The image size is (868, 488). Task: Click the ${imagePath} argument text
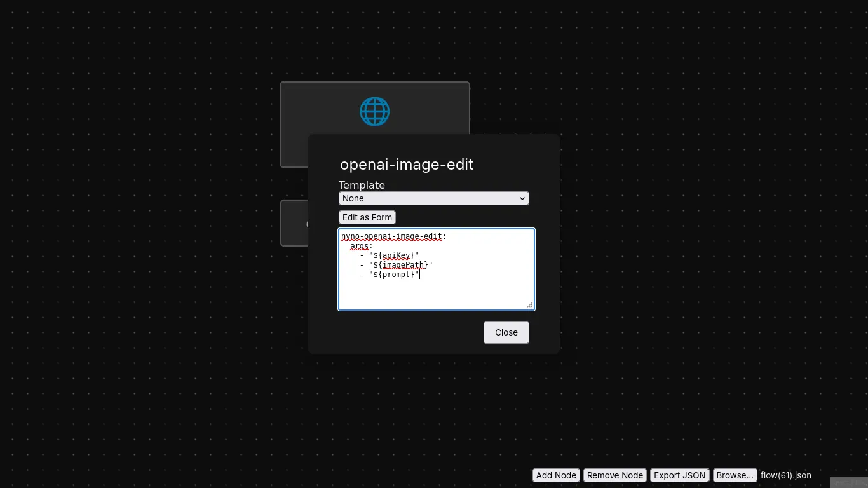400,265
